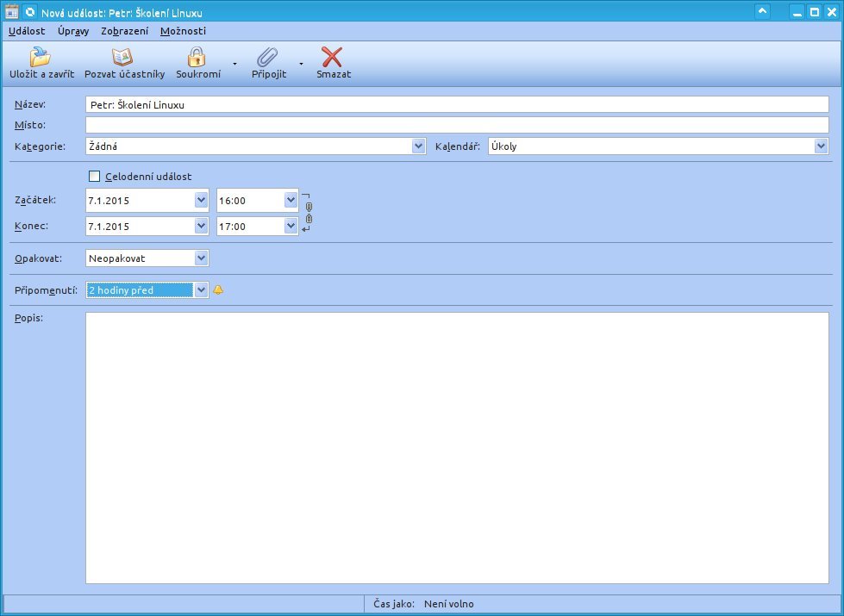Open the Možnosti menu

click(183, 31)
